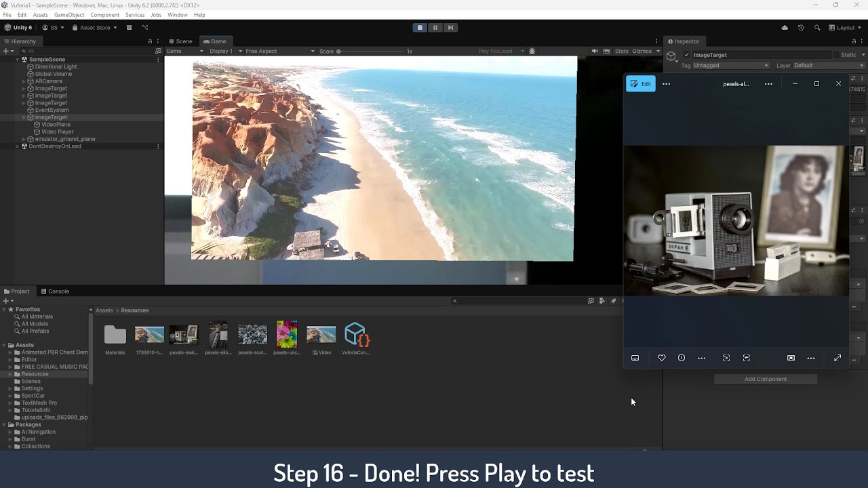Click Add Component button in Inspector
The height and width of the screenshot is (488, 868).
pos(766,379)
